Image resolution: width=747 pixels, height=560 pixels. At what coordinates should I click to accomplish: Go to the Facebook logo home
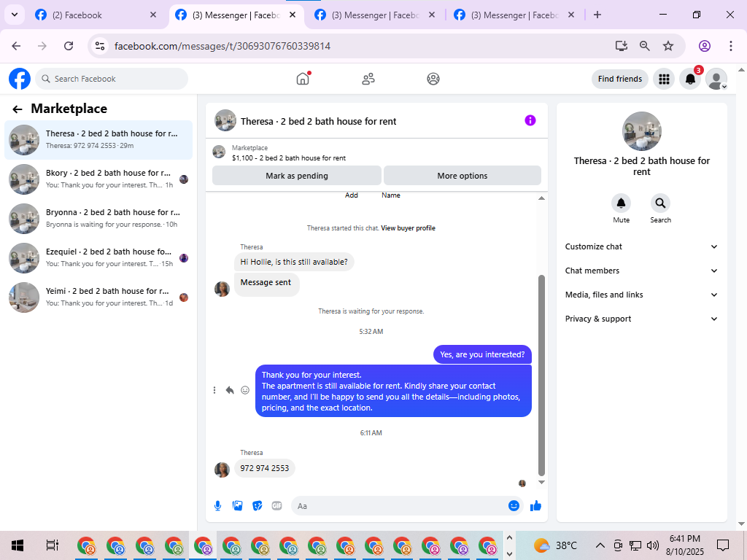20,79
